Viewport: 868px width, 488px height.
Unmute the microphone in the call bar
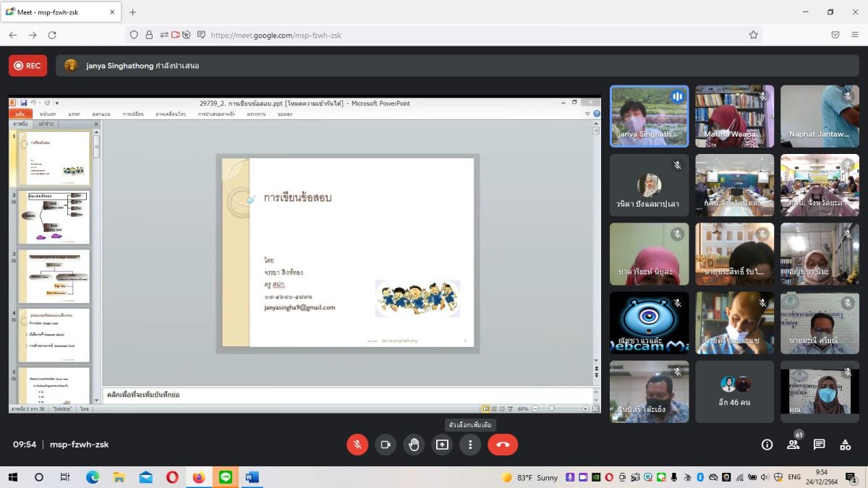coord(357,445)
